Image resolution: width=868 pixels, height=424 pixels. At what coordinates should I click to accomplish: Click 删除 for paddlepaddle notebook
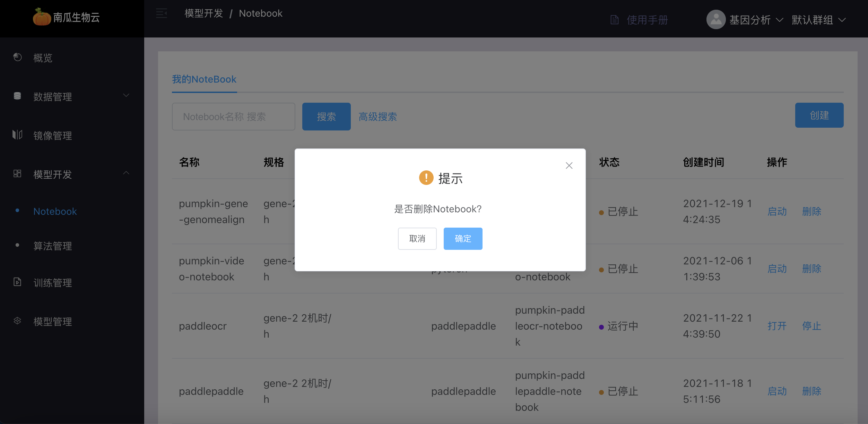811,391
